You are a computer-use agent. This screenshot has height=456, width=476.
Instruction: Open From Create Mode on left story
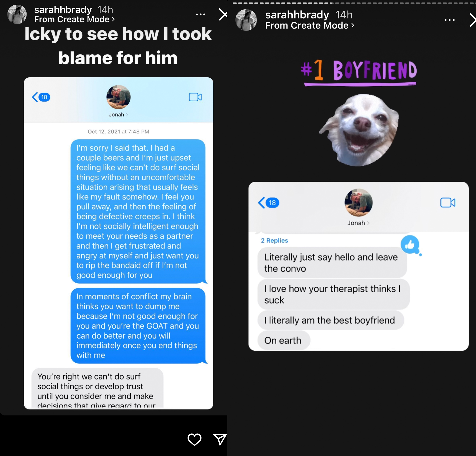coord(74,19)
